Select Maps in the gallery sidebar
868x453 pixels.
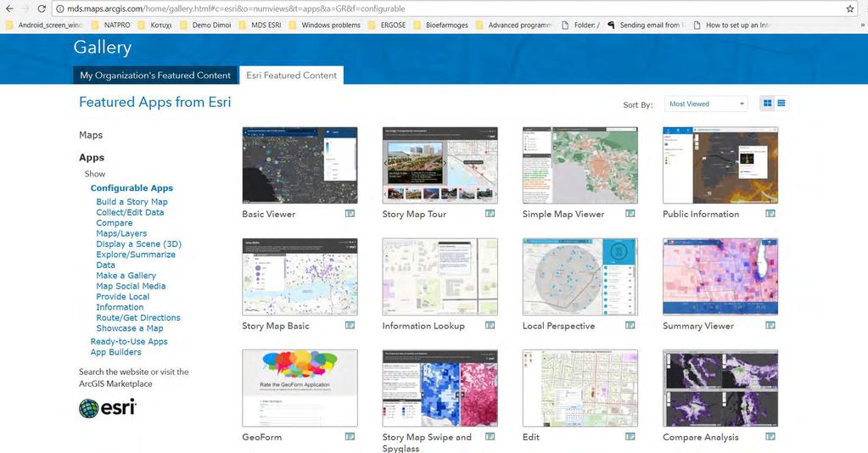[x=91, y=135]
